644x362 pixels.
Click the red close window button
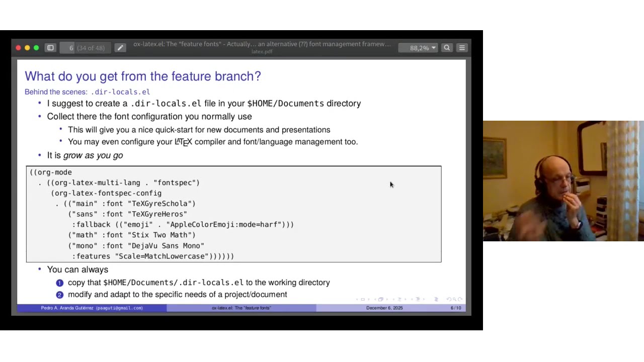tap(19, 48)
